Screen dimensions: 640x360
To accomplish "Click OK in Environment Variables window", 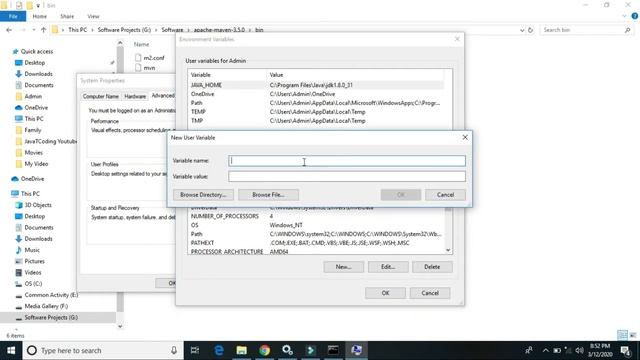I will point(385,293).
